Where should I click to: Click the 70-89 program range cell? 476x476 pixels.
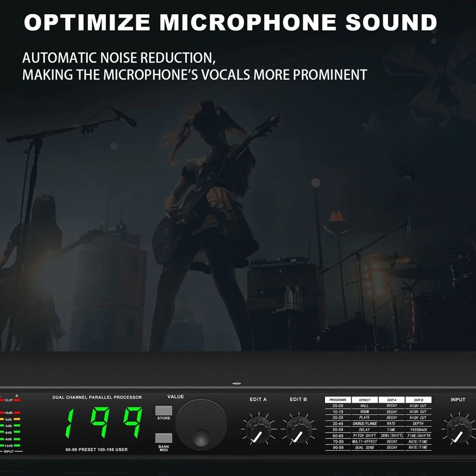pyautogui.click(x=338, y=441)
